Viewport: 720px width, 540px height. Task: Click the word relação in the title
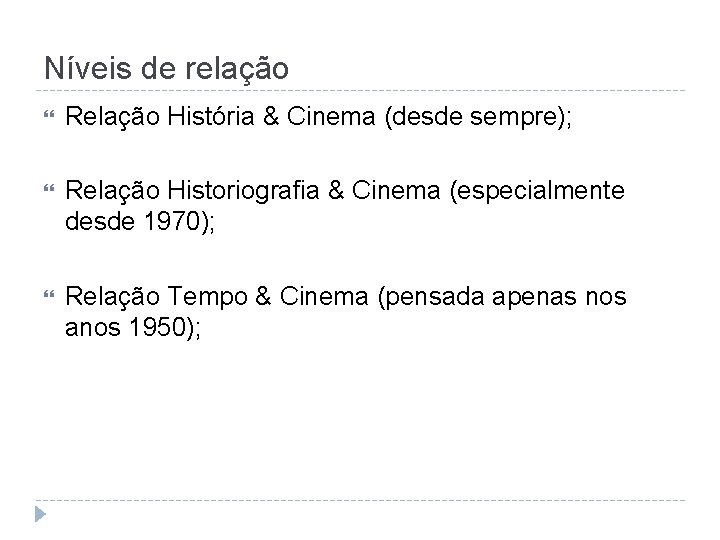click(237, 70)
